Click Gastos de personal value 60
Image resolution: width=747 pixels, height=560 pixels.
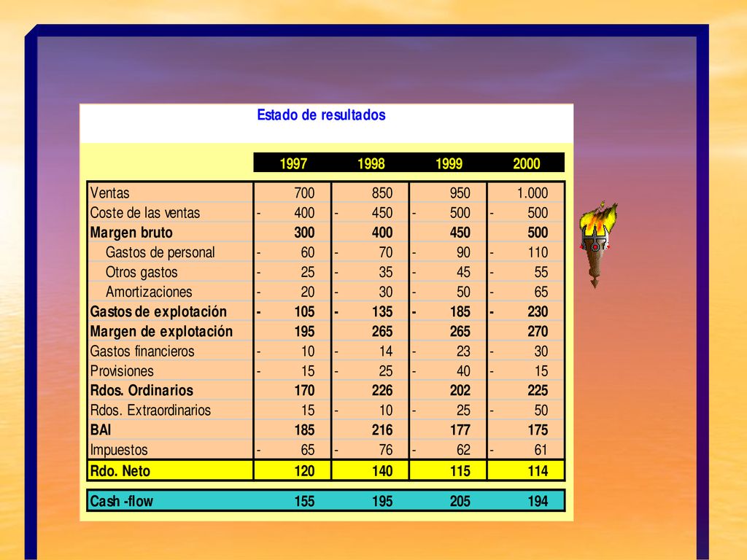click(x=308, y=252)
